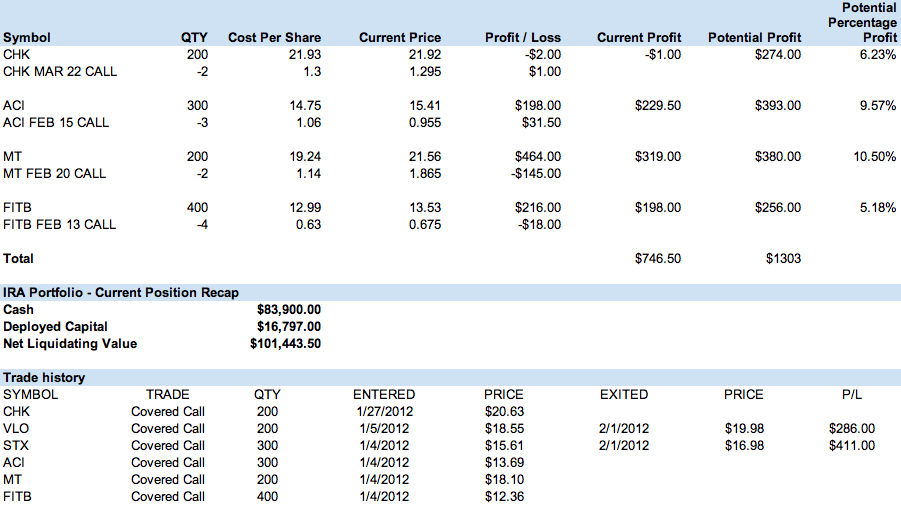
Task: Click the total potential profit $1303
Action: point(783,259)
